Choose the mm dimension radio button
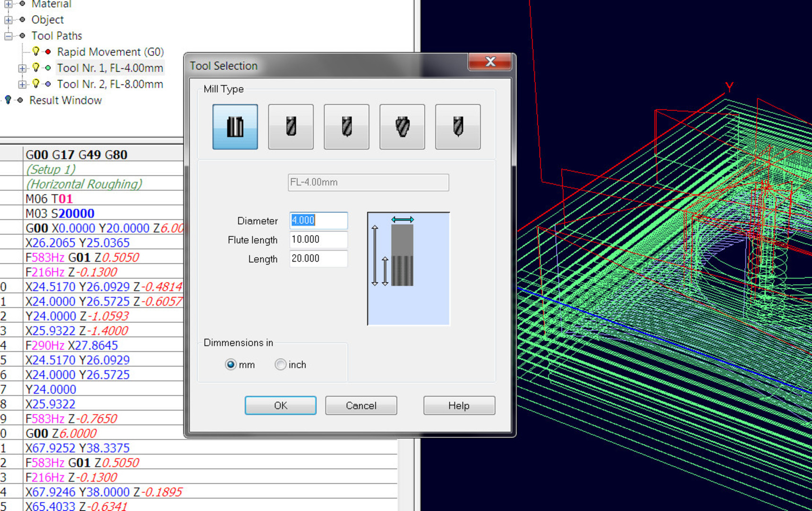 231,364
